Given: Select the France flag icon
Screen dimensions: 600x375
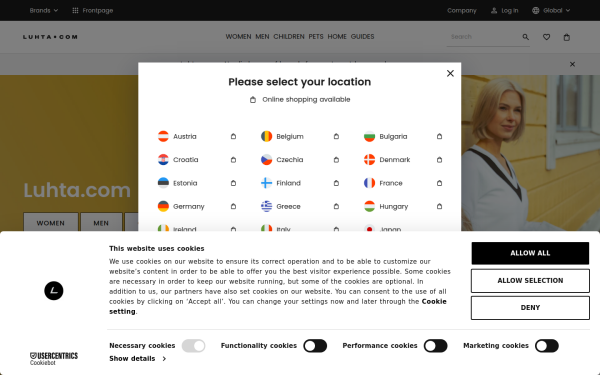Looking at the screenshot, I should 369,183.
